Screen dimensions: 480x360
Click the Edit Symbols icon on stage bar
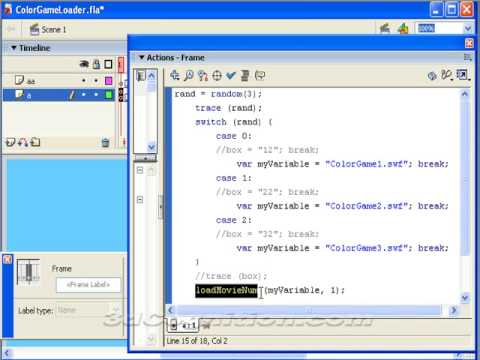click(403, 29)
